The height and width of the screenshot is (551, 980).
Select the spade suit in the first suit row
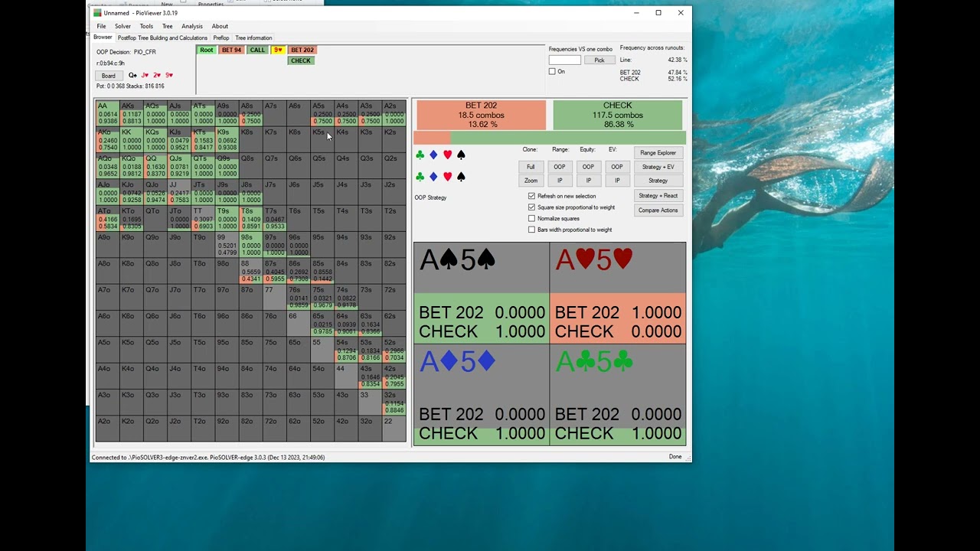461,155
